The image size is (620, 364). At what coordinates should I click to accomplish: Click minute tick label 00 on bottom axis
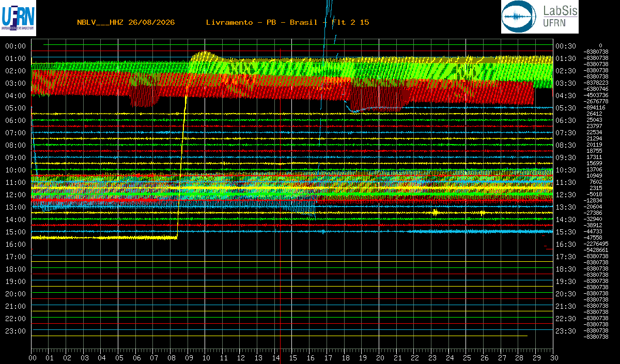tap(32, 358)
